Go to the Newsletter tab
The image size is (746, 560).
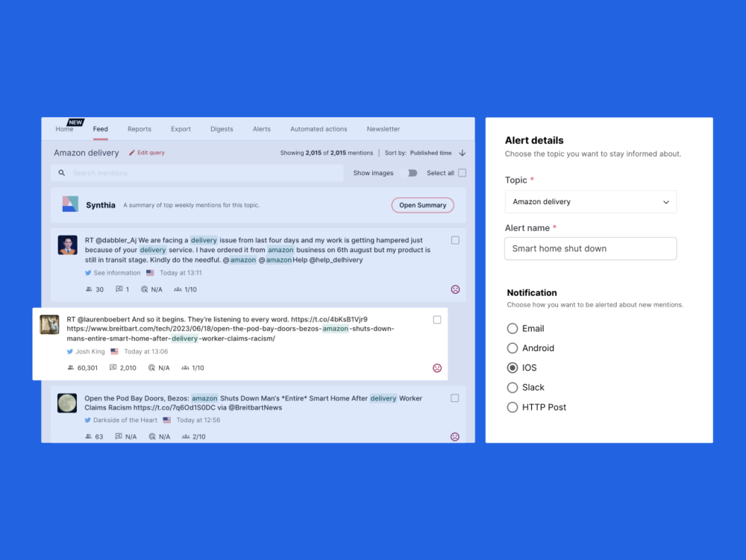tap(383, 129)
